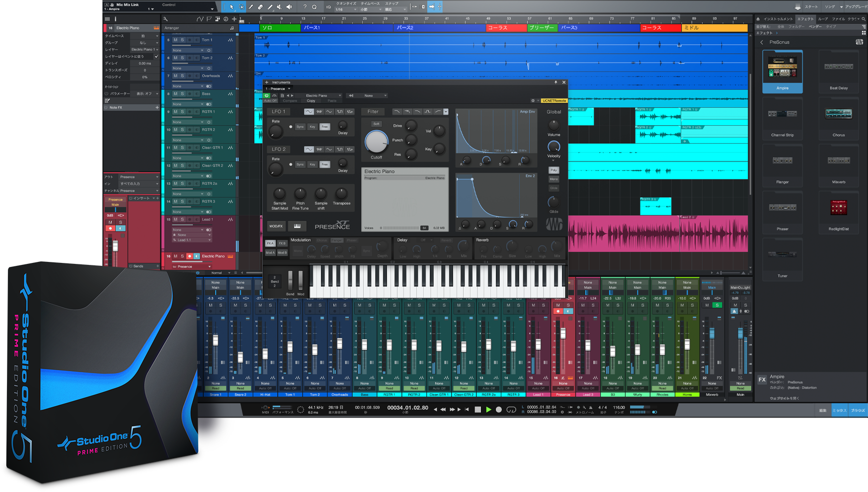This screenshot has width=868, height=492.
Task: Start playback with green Play button
Action: [x=488, y=410]
